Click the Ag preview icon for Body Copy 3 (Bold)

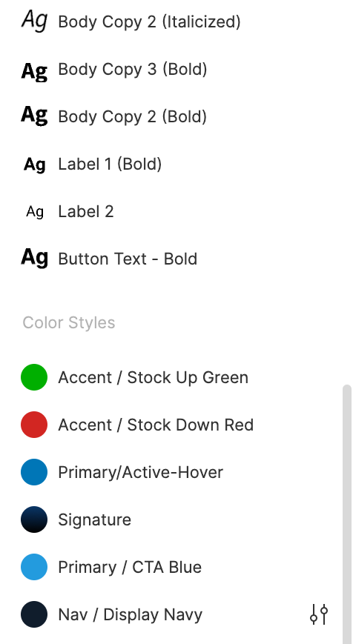point(35,70)
